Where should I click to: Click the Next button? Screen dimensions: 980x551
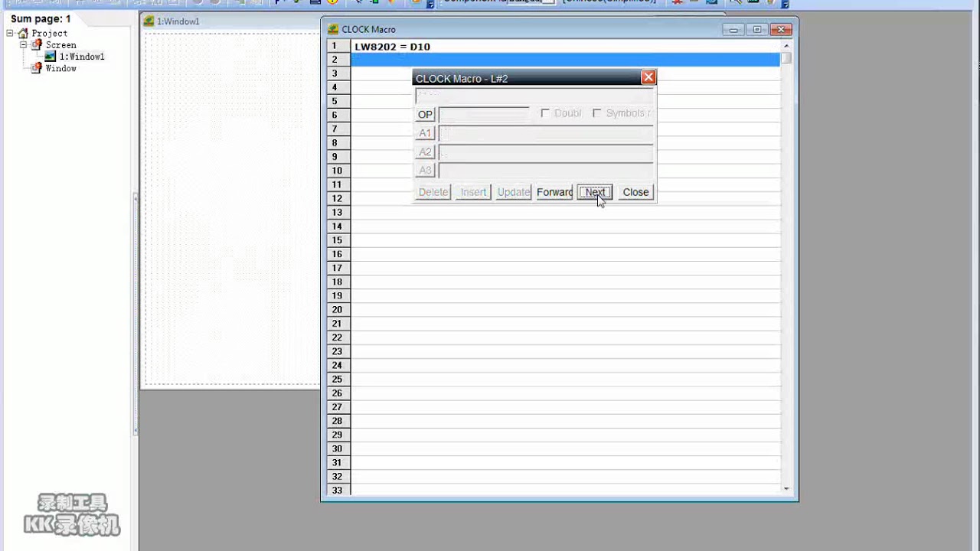[595, 192]
